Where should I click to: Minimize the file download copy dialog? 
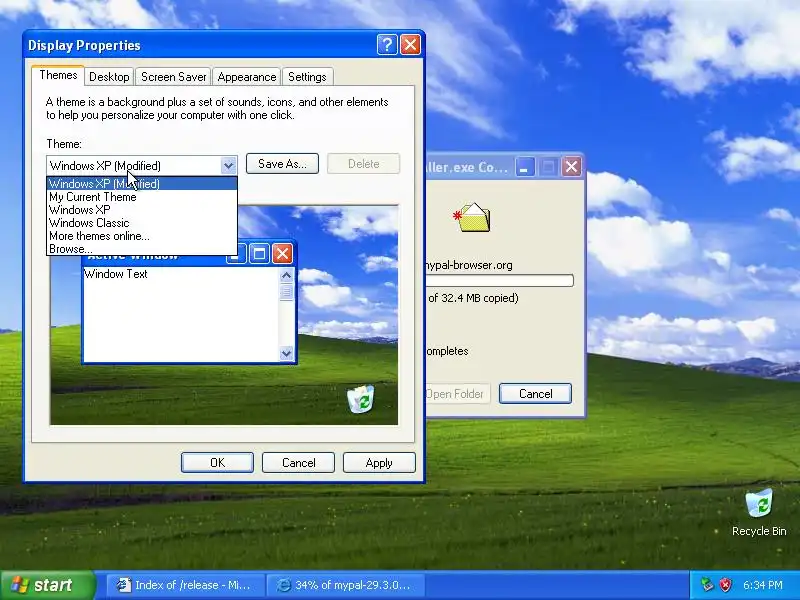point(524,167)
